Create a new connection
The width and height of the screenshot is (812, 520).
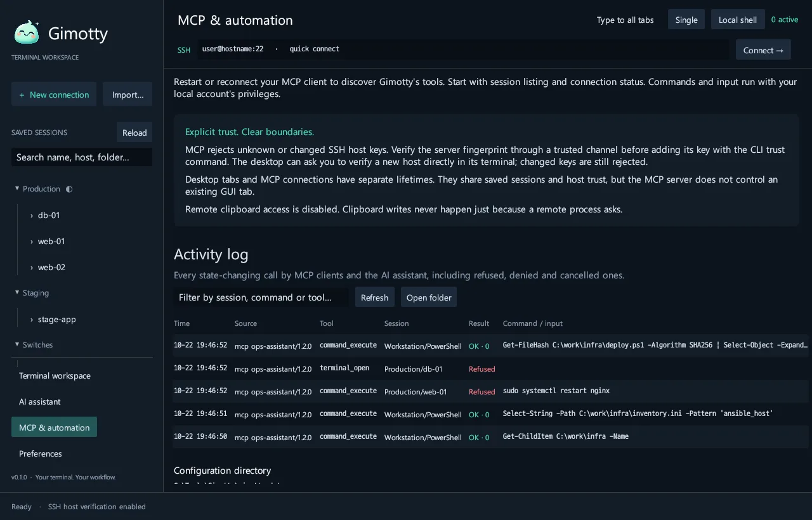(x=54, y=94)
